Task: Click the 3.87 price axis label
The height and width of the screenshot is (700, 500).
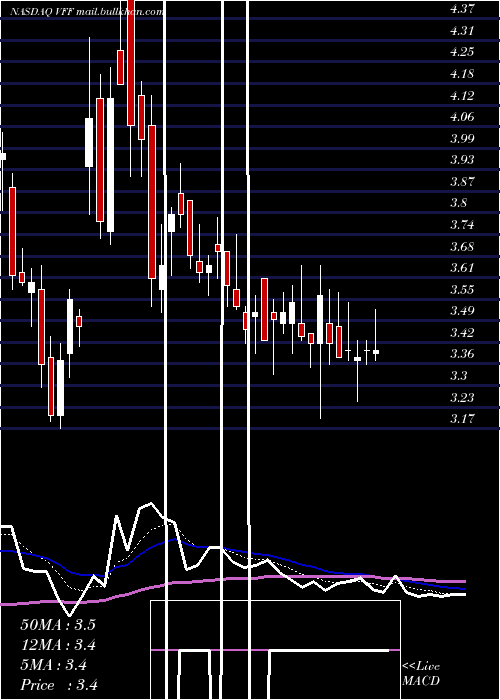Action: 462,181
